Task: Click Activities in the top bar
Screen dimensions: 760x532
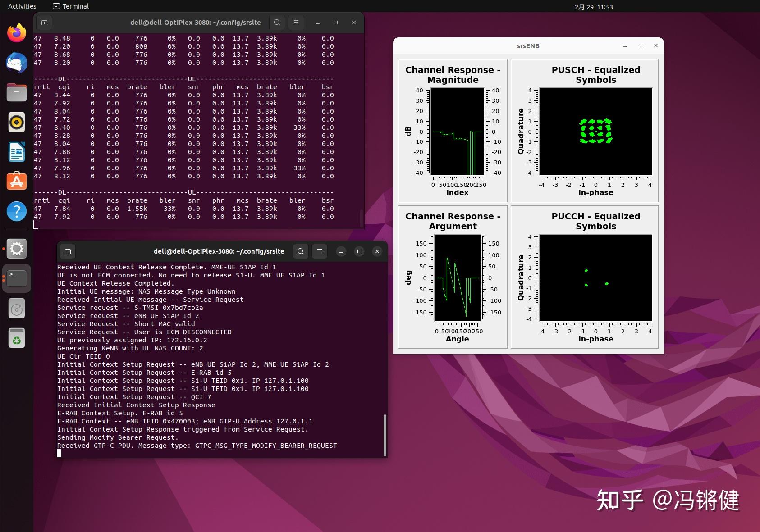Action: tap(22, 6)
